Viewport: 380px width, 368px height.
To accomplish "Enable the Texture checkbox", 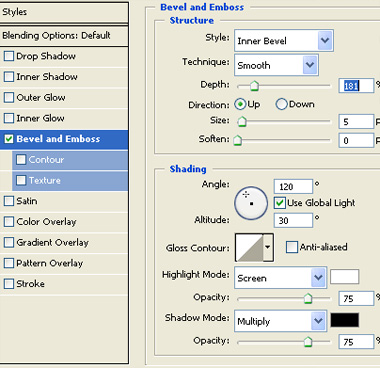I will [x=21, y=180].
